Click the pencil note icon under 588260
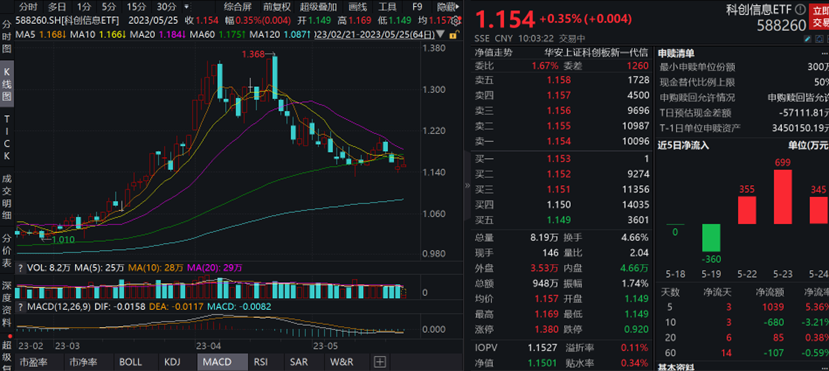The height and width of the screenshot is (371, 829). [808, 39]
